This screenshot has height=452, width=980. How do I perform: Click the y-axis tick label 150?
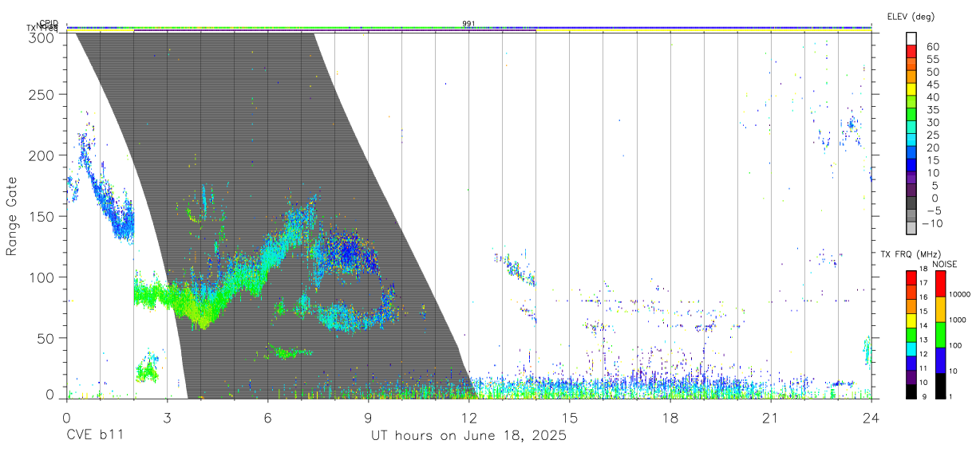pyautogui.click(x=43, y=216)
